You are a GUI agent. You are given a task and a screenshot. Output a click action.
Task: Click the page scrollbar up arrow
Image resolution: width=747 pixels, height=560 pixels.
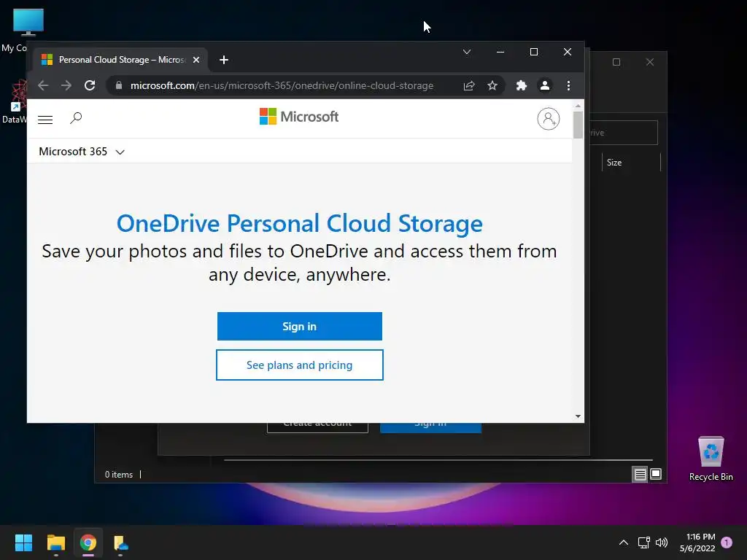click(x=578, y=106)
